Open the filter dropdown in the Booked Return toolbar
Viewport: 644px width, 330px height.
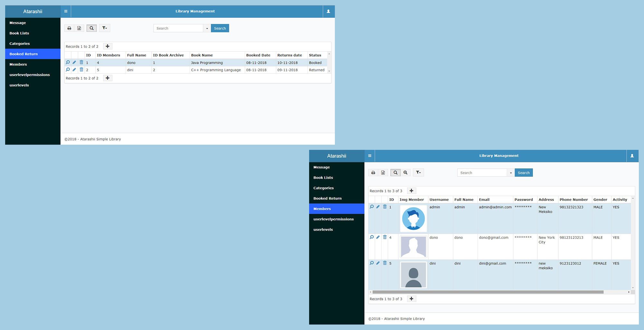(104, 28)
